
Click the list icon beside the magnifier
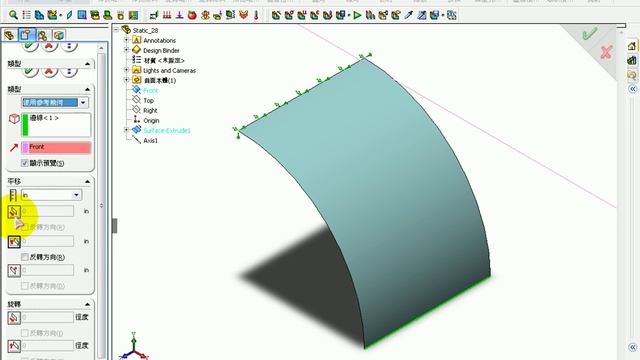(x=27, y=16)
